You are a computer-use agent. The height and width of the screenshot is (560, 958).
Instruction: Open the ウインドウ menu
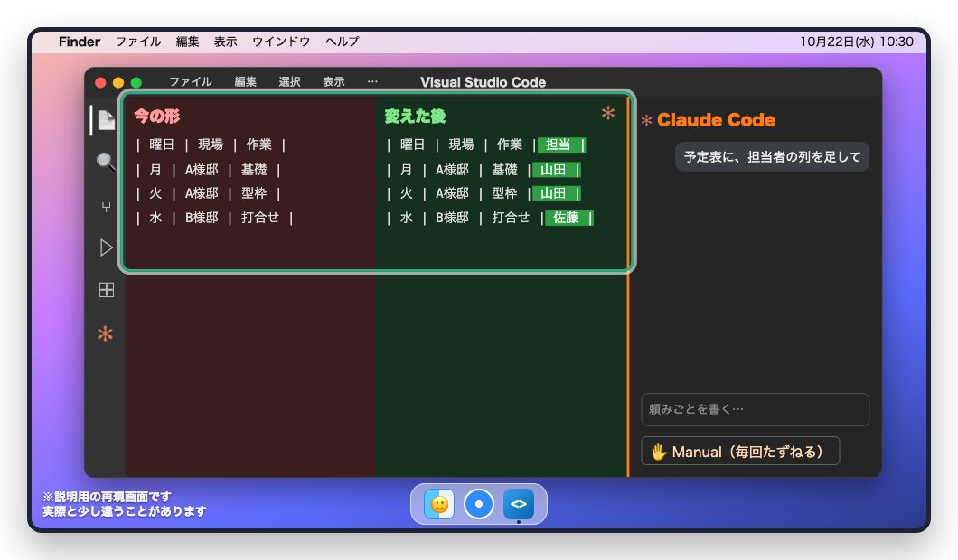pyautogui.click(x=281, y=42)
